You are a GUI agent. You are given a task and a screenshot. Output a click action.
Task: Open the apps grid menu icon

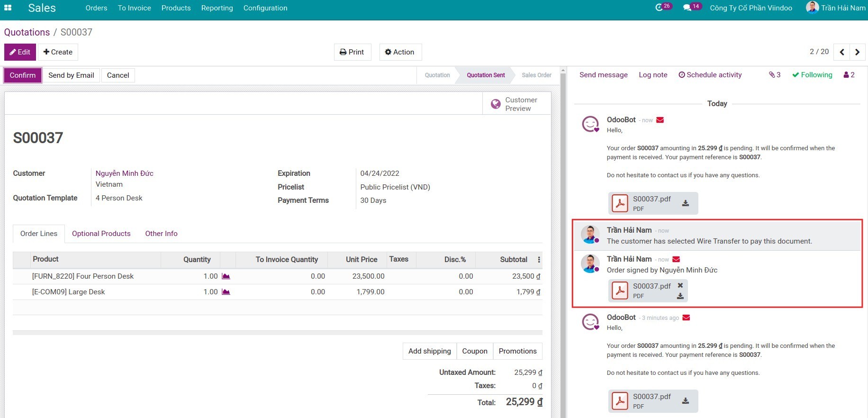coord(8,8)
